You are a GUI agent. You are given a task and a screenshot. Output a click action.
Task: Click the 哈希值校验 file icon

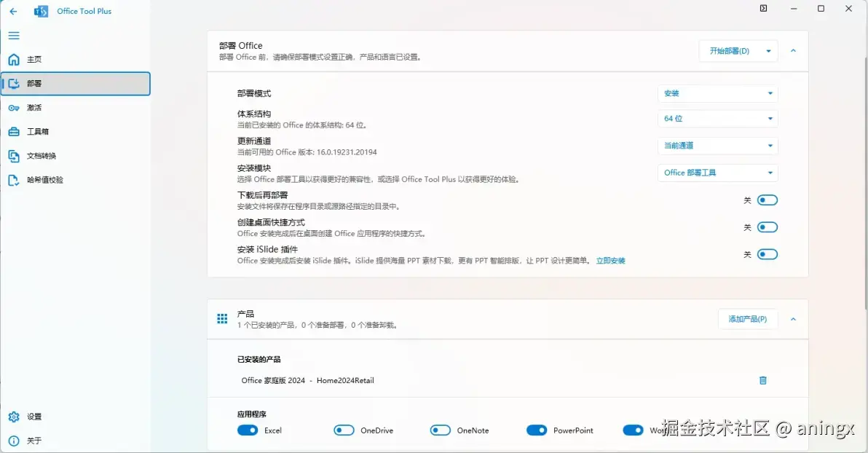point(14,180)
